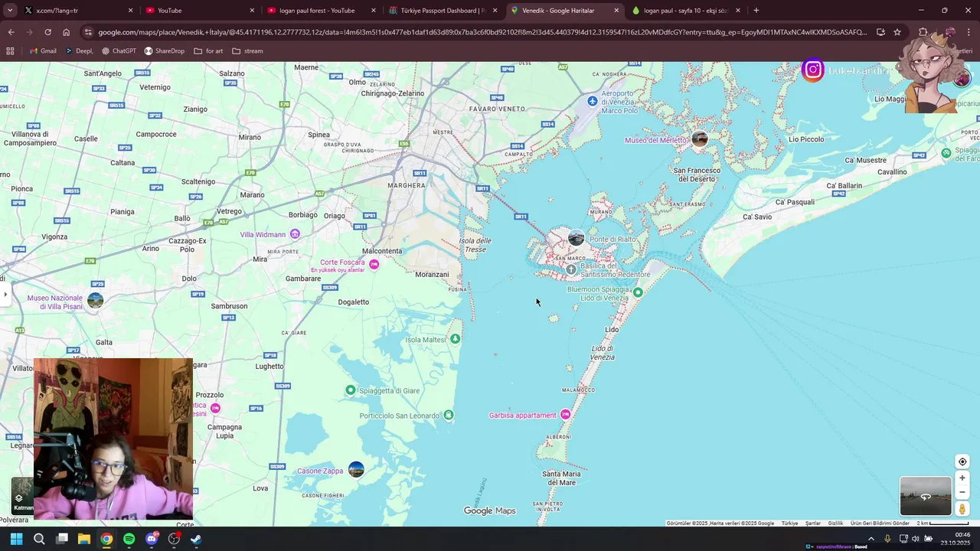The width and height of the screenshot is (980, 551).
Task: Click the install app icon in address bar
Action: [880, 32]
